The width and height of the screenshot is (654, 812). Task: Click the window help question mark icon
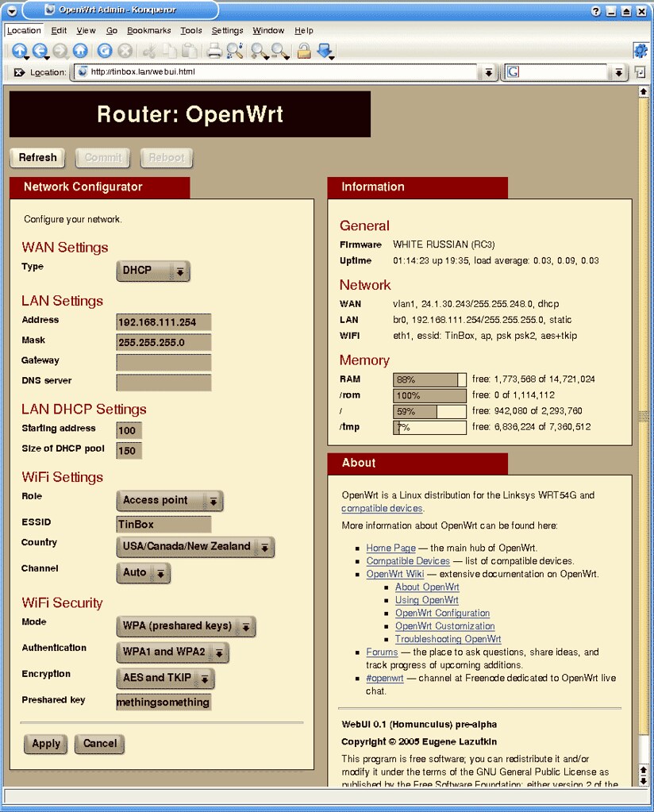(x=595, y=11)
